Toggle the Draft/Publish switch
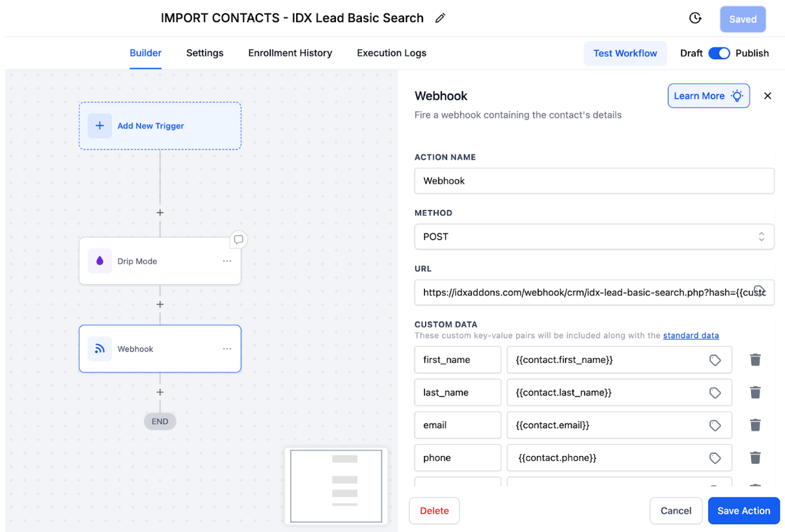Image resolution: width=785 pixels, height=532 pixels. (x=719, y=53)
